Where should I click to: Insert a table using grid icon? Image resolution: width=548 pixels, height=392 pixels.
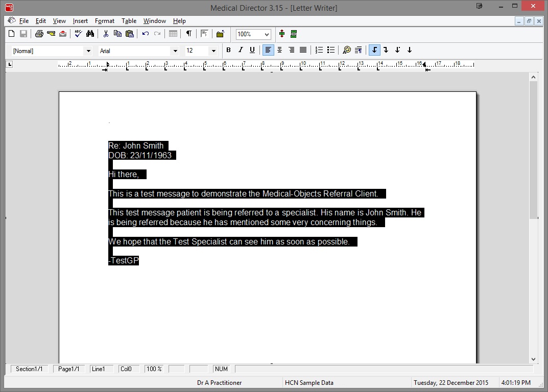173,34
